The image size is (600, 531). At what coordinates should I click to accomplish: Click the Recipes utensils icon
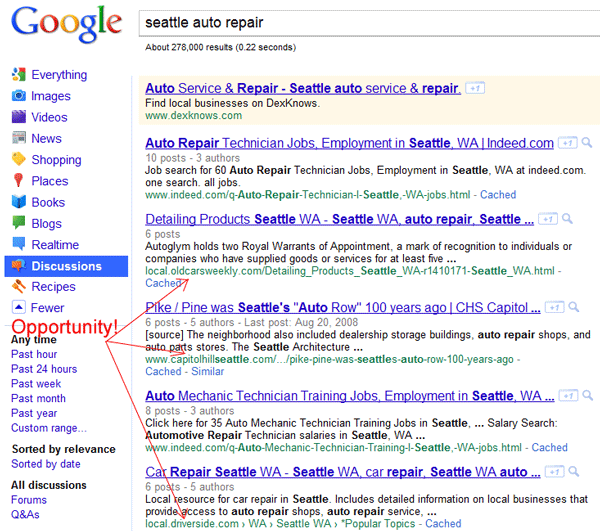pyautogui.click(x=19, y=286)
